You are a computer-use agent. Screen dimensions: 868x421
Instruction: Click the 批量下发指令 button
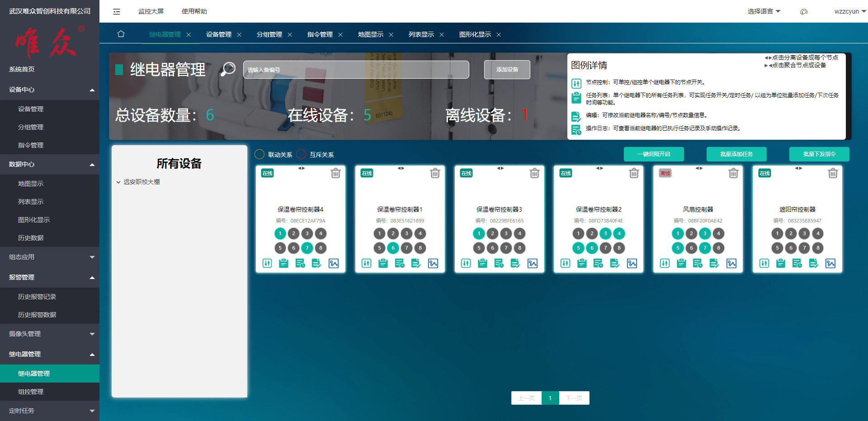coord(819,154)
